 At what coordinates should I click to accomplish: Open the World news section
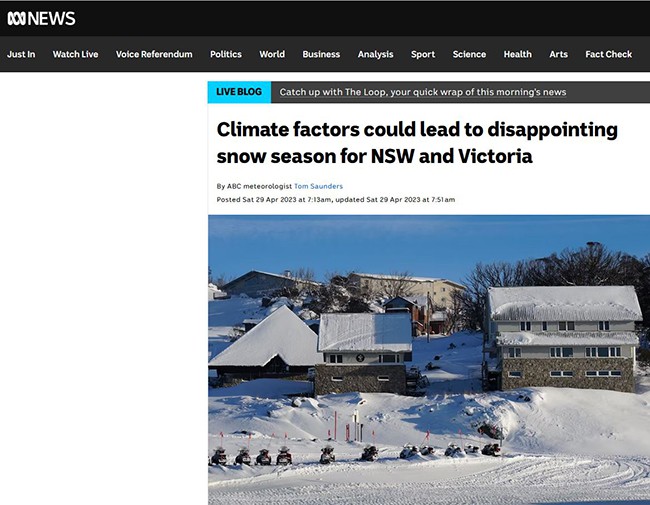[x=272, y=54]
